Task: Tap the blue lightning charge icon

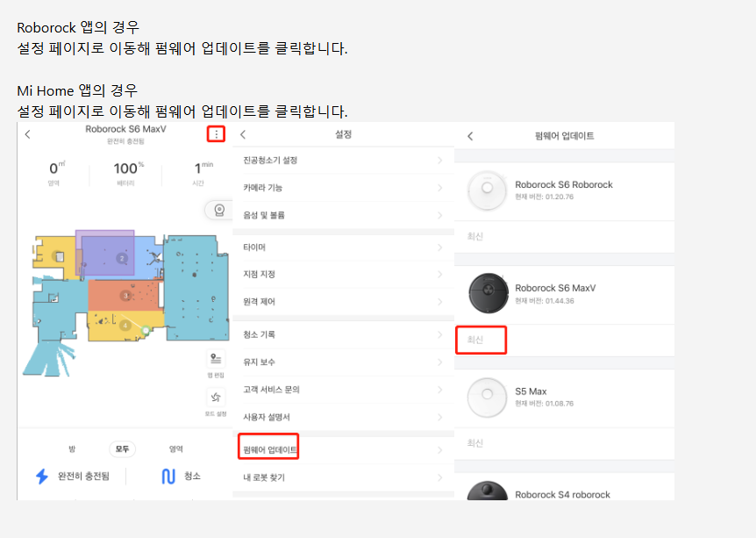Action: (x=42, y=477)
